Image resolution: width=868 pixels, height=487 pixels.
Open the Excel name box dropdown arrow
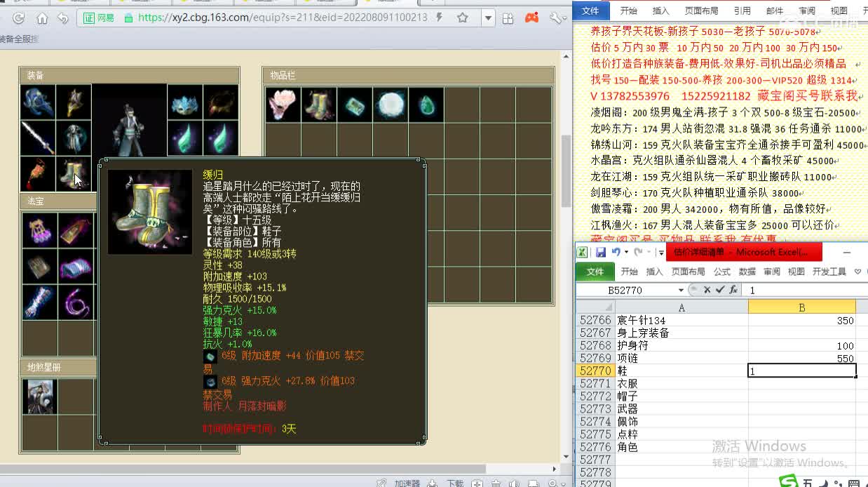(x=681, y=290)
